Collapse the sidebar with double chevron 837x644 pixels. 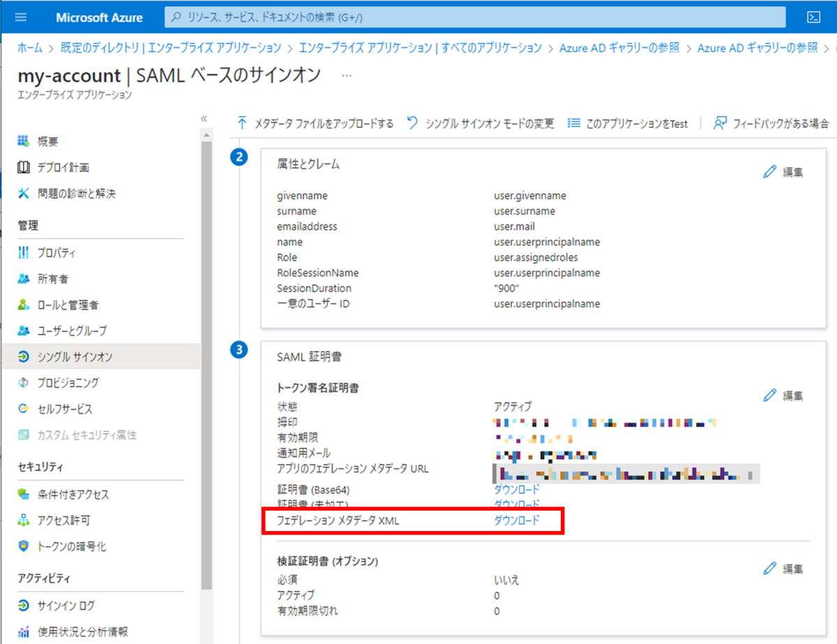coord(204,119)
